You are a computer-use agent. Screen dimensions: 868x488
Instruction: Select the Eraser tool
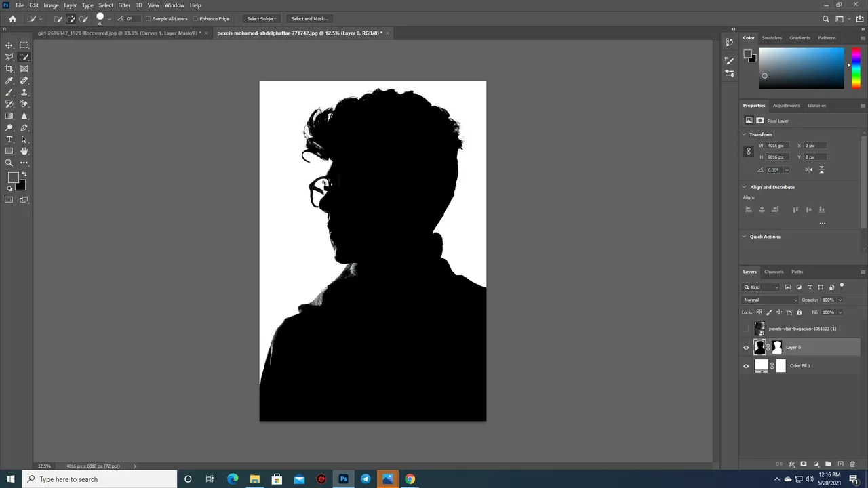click(24, 104)
